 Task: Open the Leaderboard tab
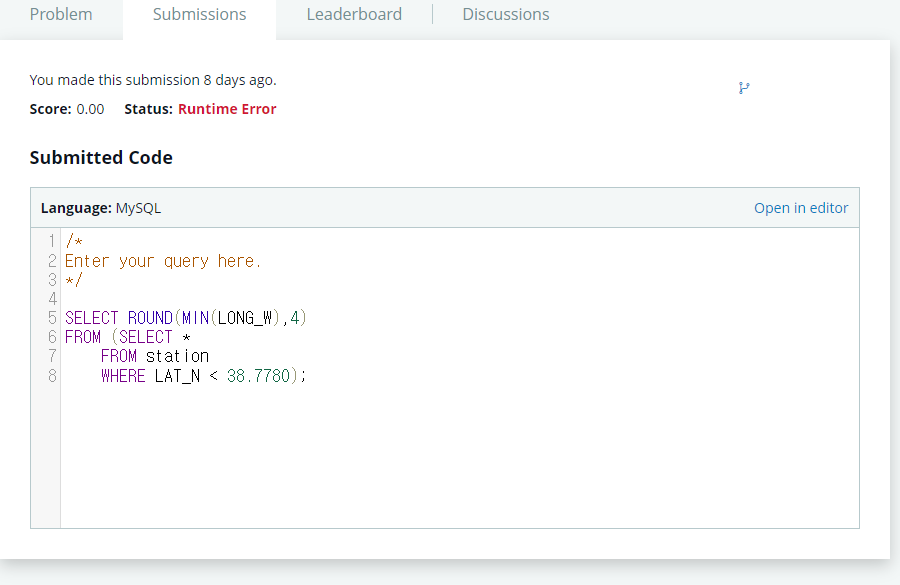coord(354,14)
